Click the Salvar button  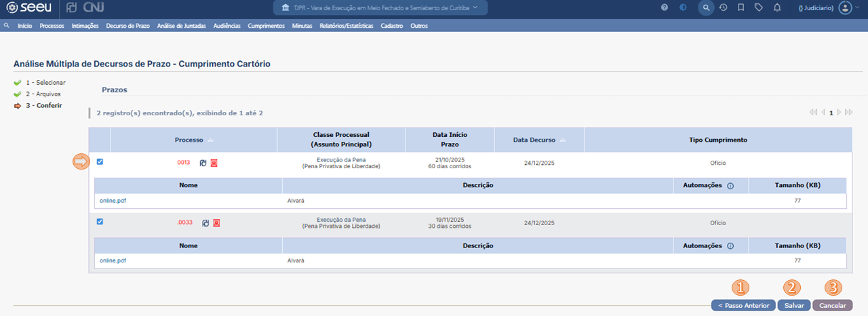tap(794, 306)
